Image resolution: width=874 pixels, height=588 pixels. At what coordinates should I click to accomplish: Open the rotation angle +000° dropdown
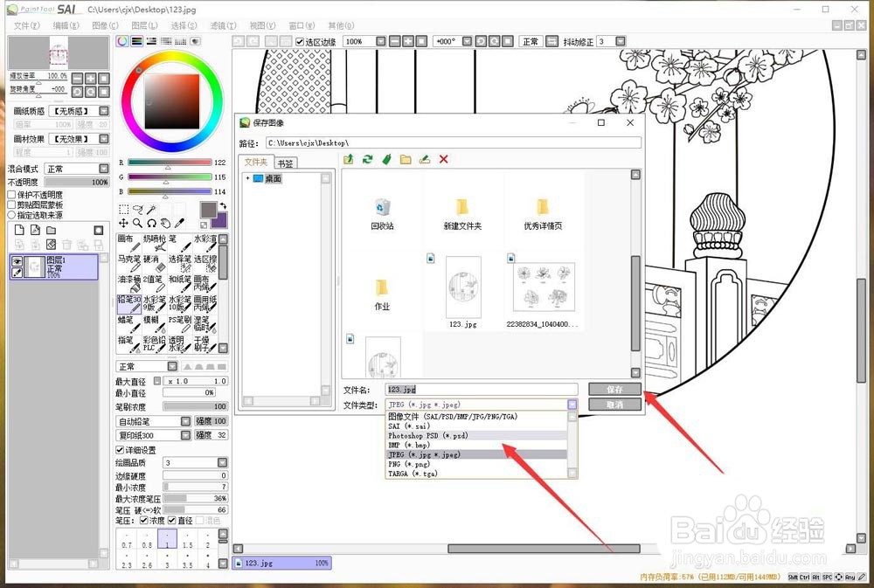467,41
